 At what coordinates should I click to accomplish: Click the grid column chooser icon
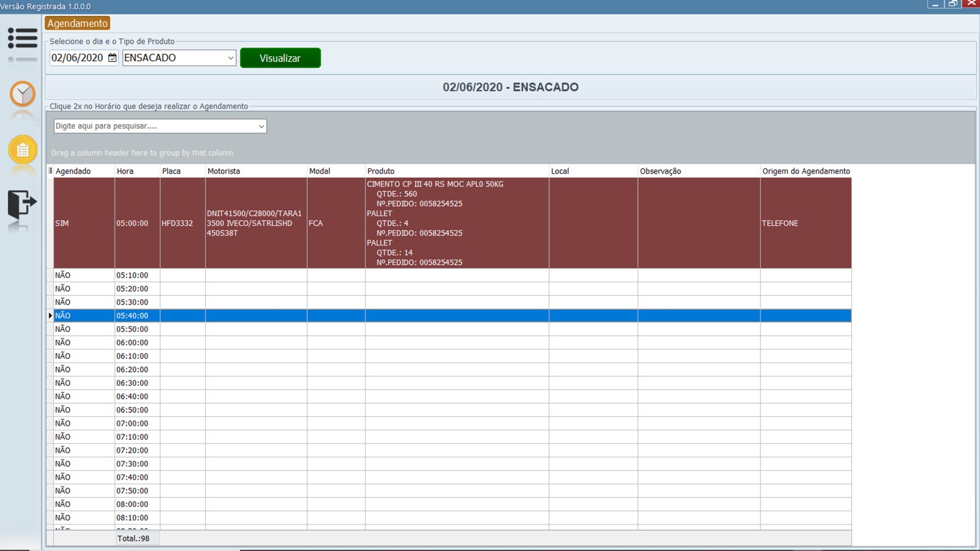point(50,171)
